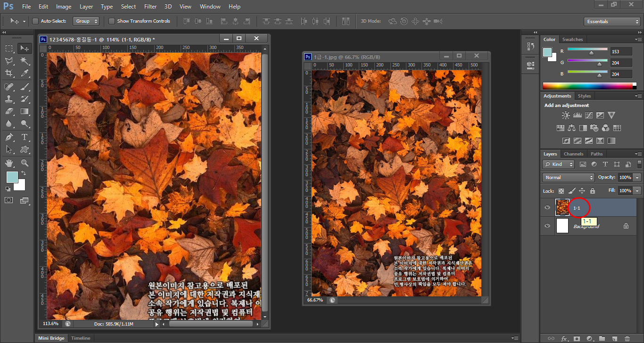The image size is (644, 343).
Task: Open the Adjustments panel options menu
Action: (638, 96)
